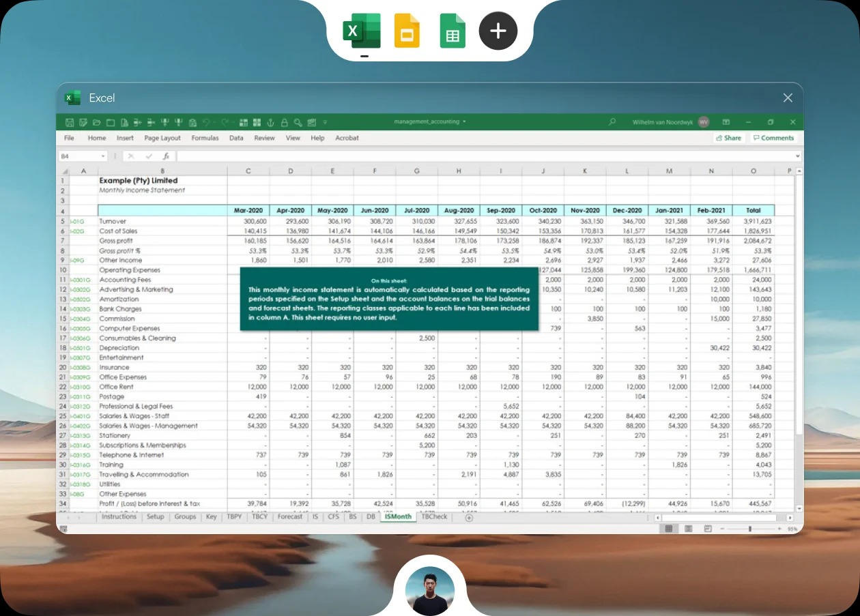The width and height of the screenshot is (860, 616).
Task: Click the Cost of Sales row label
Action: [118, 231]
